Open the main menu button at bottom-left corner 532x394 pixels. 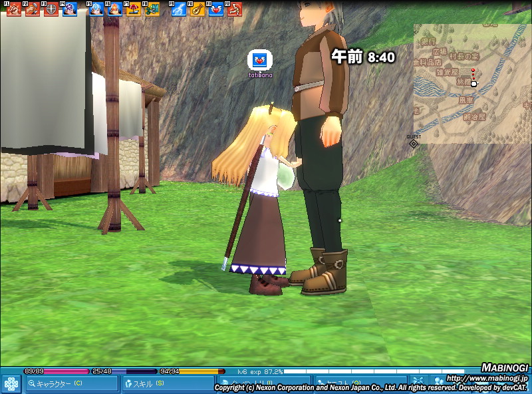[11, 383]
